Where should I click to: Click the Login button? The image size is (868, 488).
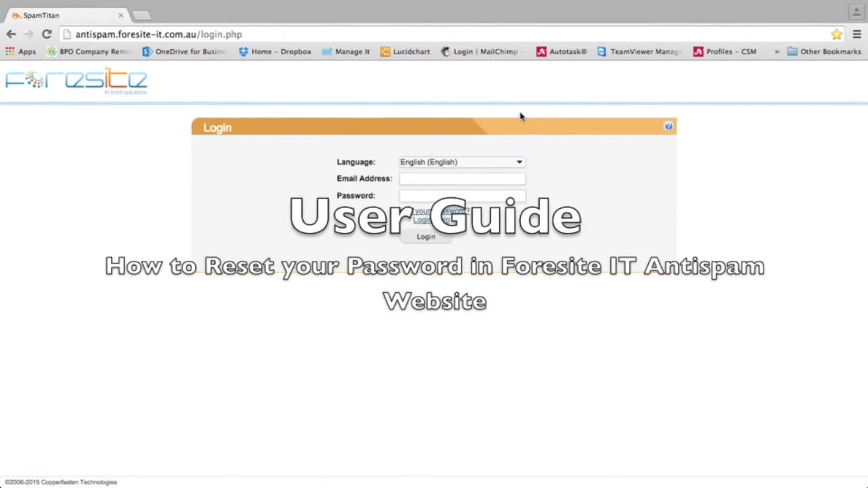(426, 236)
